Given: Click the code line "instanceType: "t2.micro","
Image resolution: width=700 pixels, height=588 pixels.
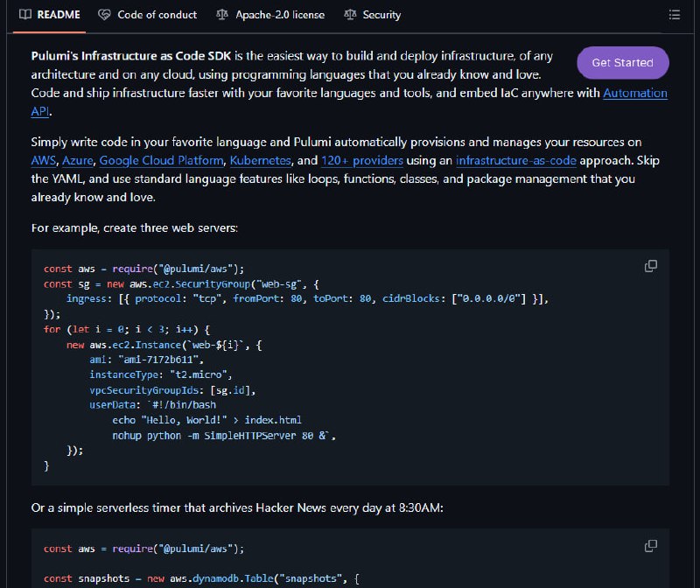Looking at the screenshot, I should point(161,374).
